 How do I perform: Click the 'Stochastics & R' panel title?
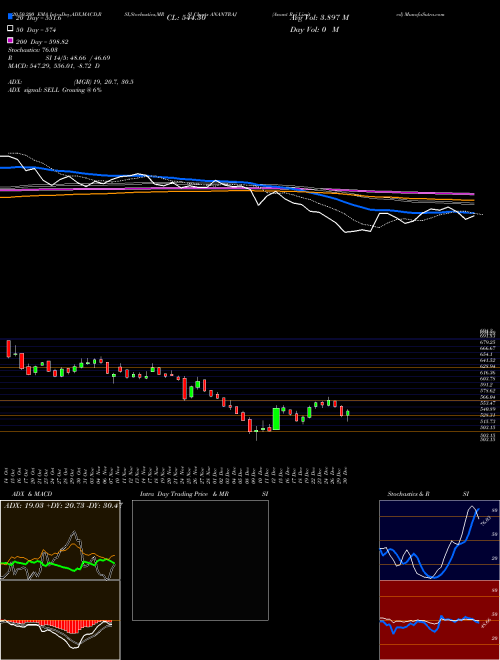coord(408,494)
